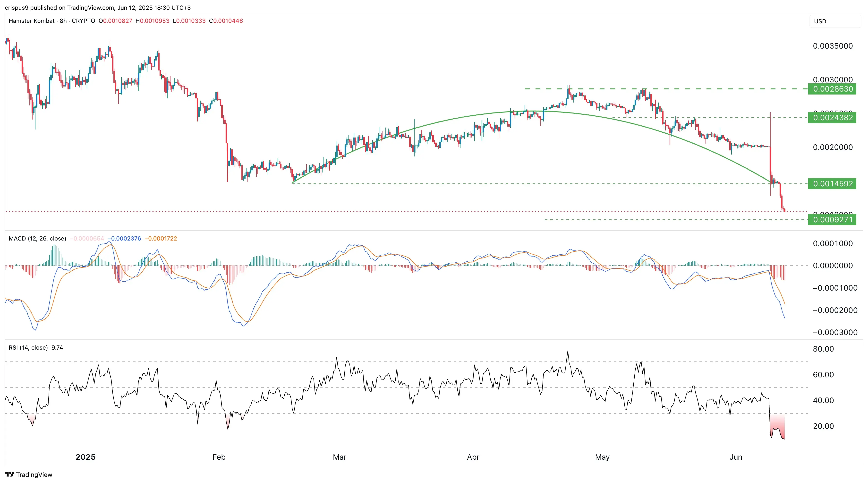
Task: Click the closing price value C0.0010446
Action: click(226, 21)
